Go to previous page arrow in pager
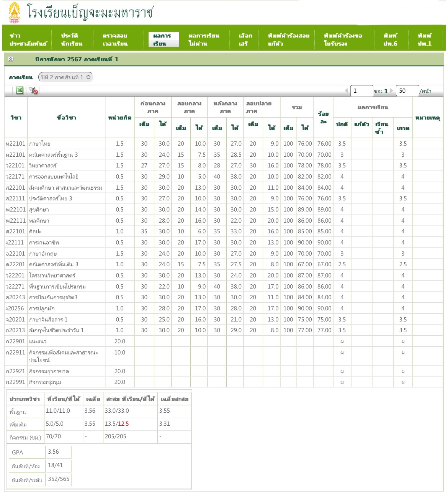448x492 pixels. [347, 91]
